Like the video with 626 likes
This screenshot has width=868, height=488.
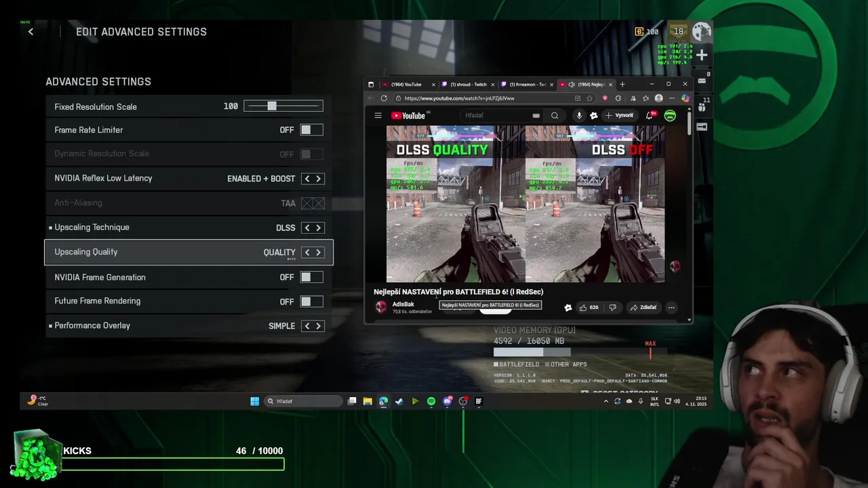589,308
